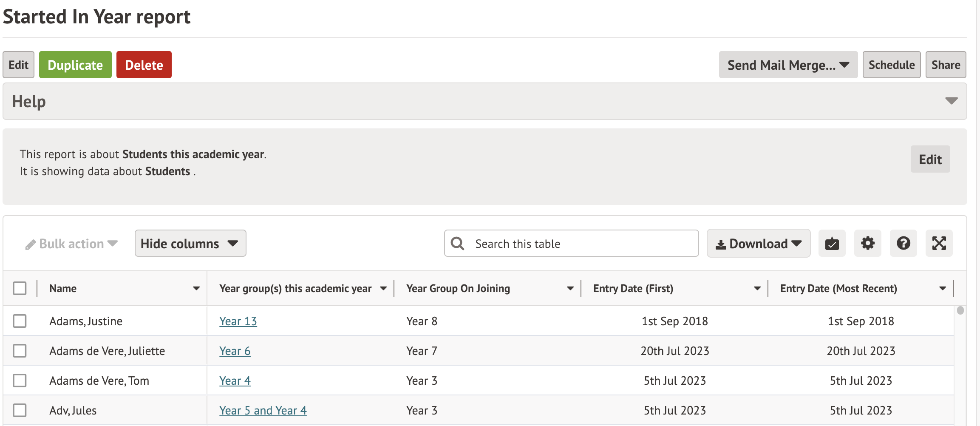Click the question mark help icon
980x426 pixels.
[903, 244]
